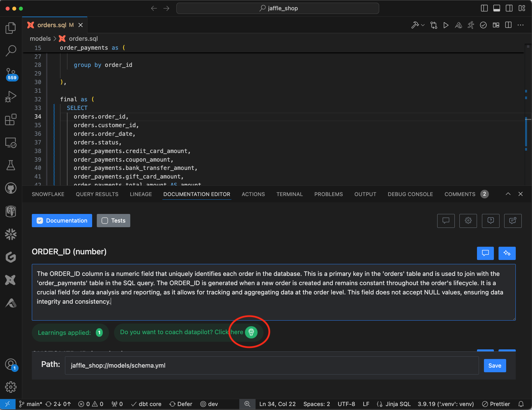Open the dbt Power User view

[11, 280]
